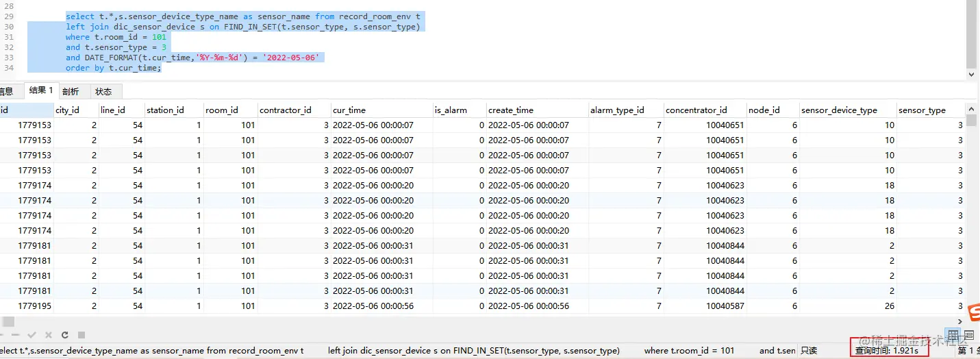The width and height of the screenshot is (980, 359).
Task: Click status bar 'select t.*' query text
Action: (x=151, y=351)
